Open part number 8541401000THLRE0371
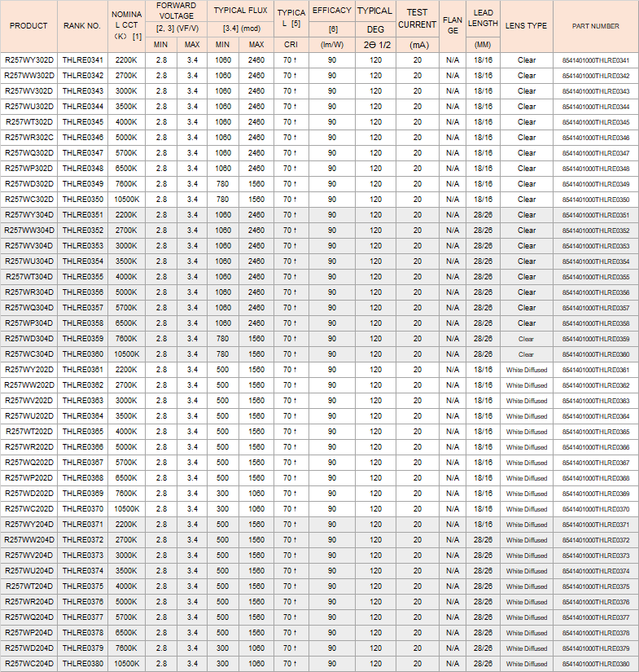639x672 pixels. click(596, 525)
